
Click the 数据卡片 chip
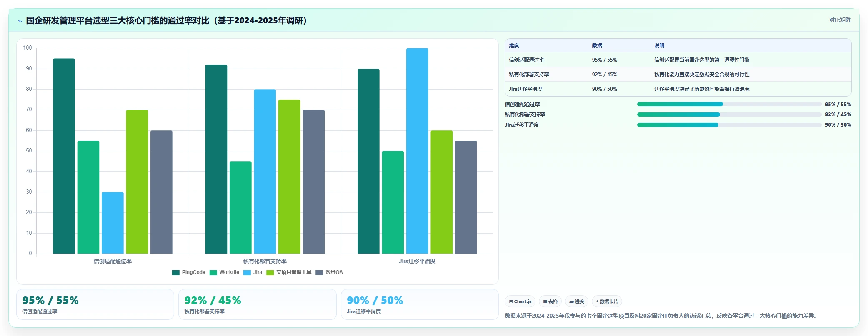(x=607, y=301)
